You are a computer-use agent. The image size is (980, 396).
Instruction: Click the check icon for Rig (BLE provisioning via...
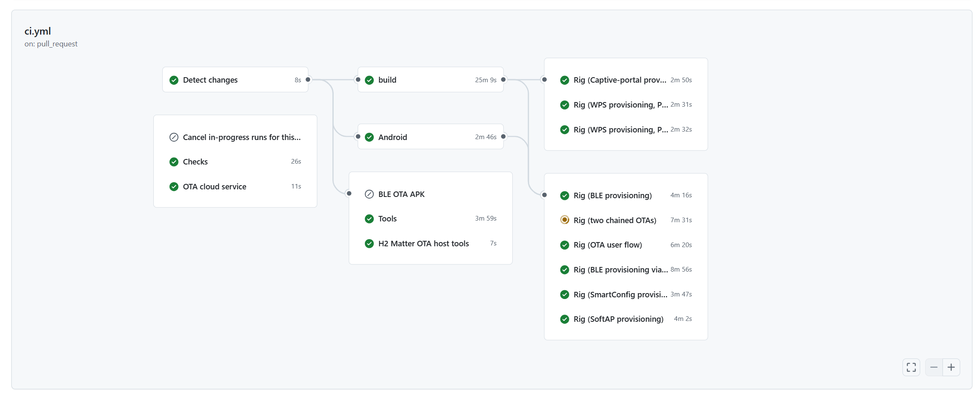coord(565,269)
